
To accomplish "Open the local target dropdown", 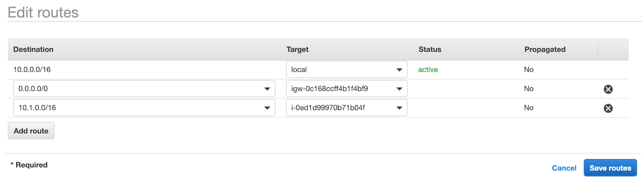I will click(399, 70).
